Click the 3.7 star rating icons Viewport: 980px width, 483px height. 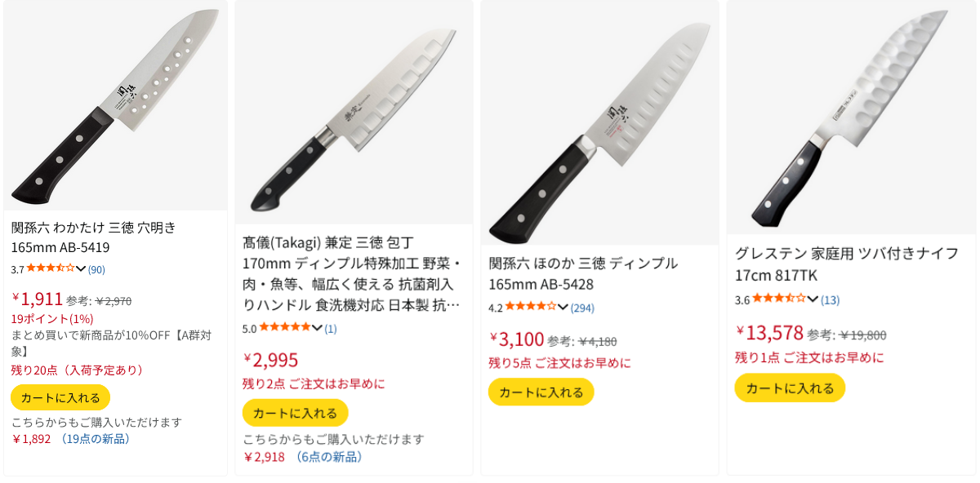click(50, 268)
